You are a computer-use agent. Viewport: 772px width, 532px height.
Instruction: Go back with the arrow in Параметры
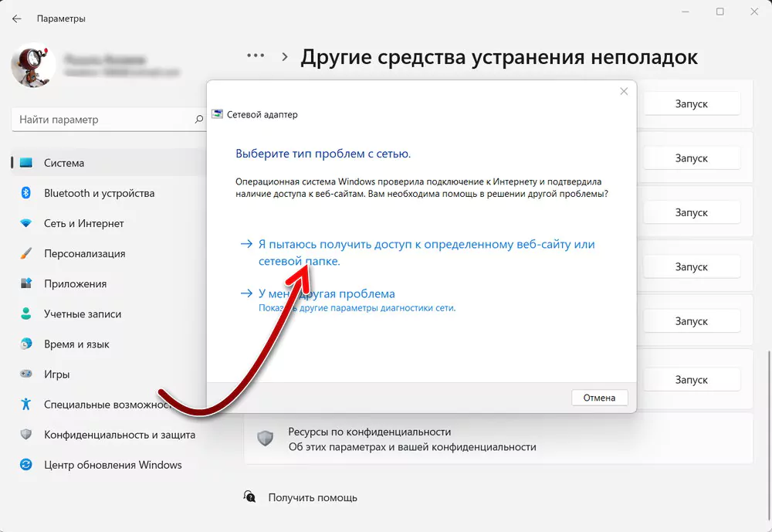[x=17, y=19]
